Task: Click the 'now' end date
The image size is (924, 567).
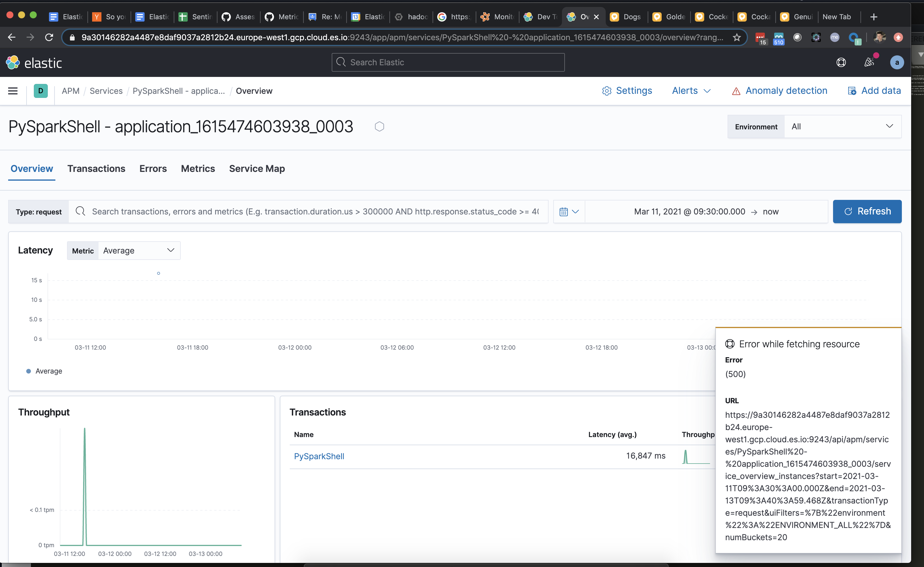Action: point(771,212)
